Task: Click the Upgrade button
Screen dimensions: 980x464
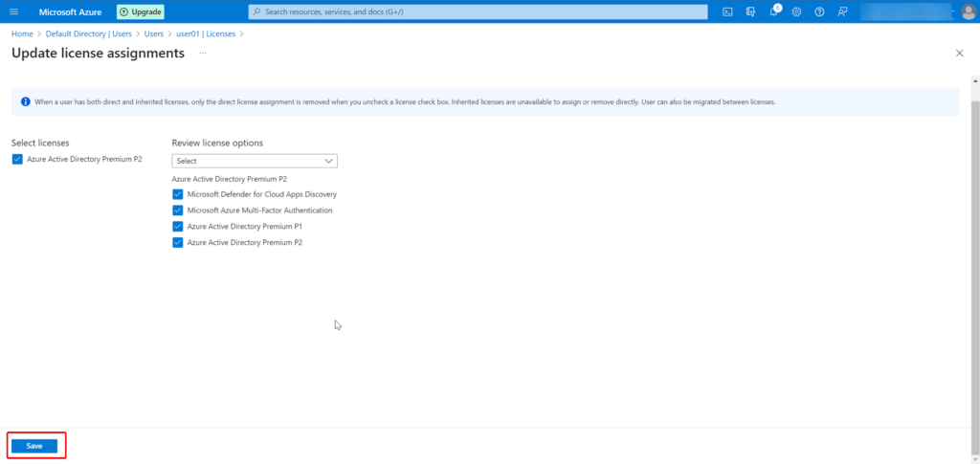Action: point(141,11)
